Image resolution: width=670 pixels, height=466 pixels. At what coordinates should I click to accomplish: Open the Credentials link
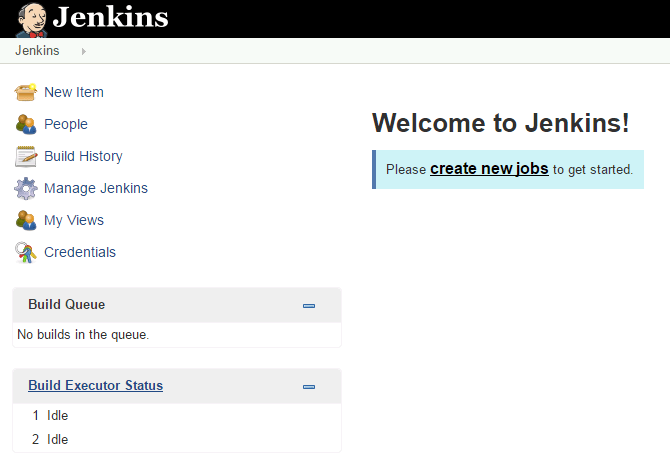[80, 252]
